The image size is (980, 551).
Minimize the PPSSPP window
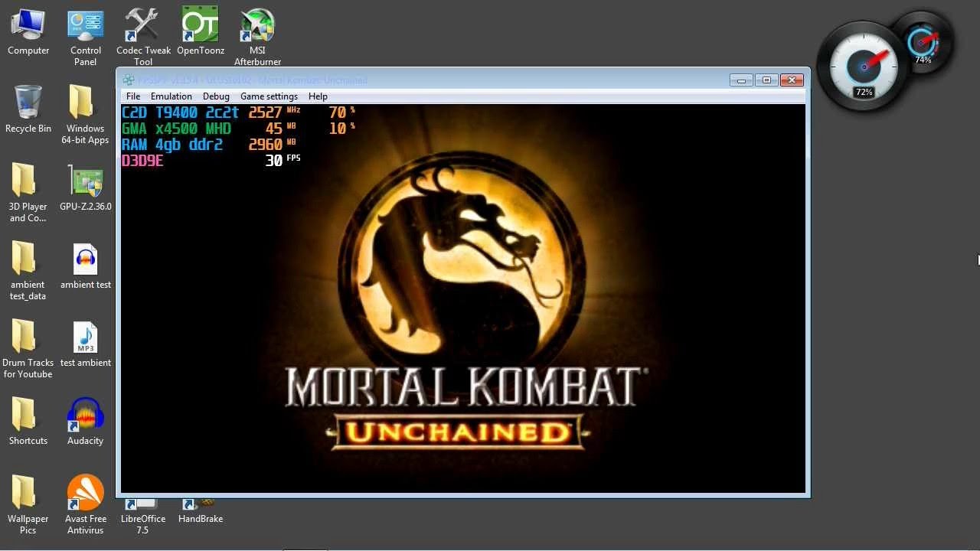(x=741, y=80)
